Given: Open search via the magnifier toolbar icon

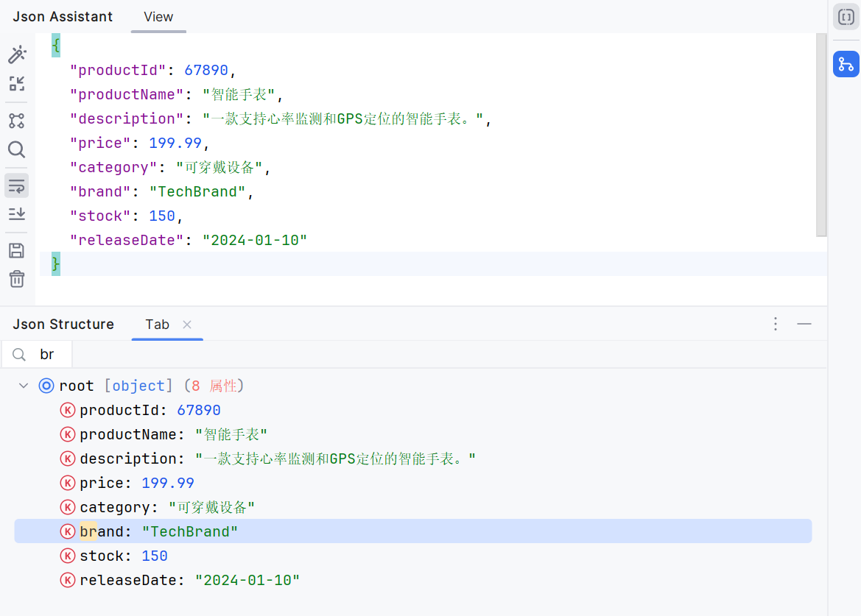Looking at the screenshot, I should pos(17,149).
